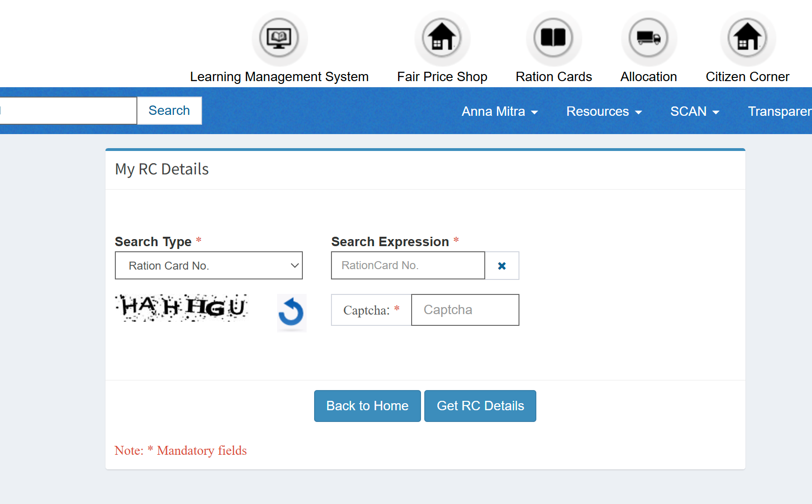The width and height of the screenshot is (812, 504).
Task: Click the My RC Details heading
Action: click(162, 169)
